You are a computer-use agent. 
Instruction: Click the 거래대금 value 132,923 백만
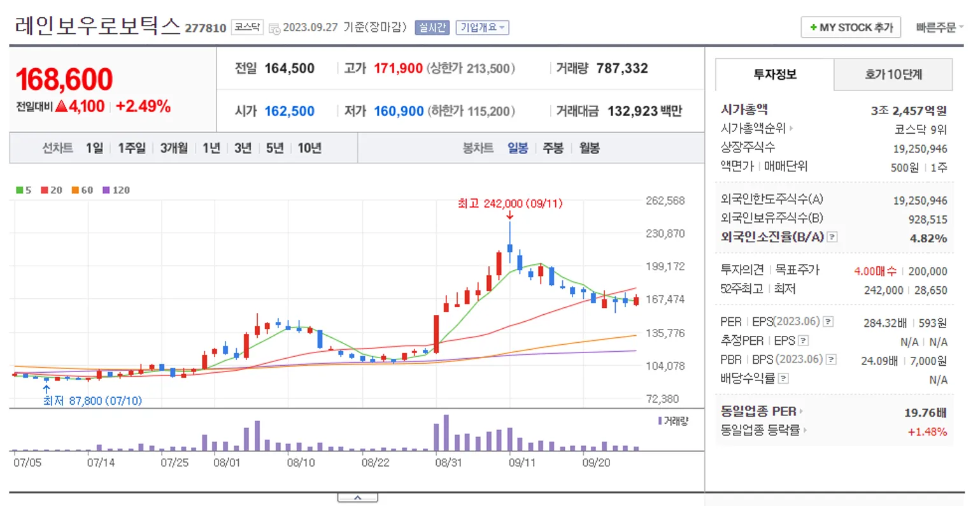click(644, 111)
